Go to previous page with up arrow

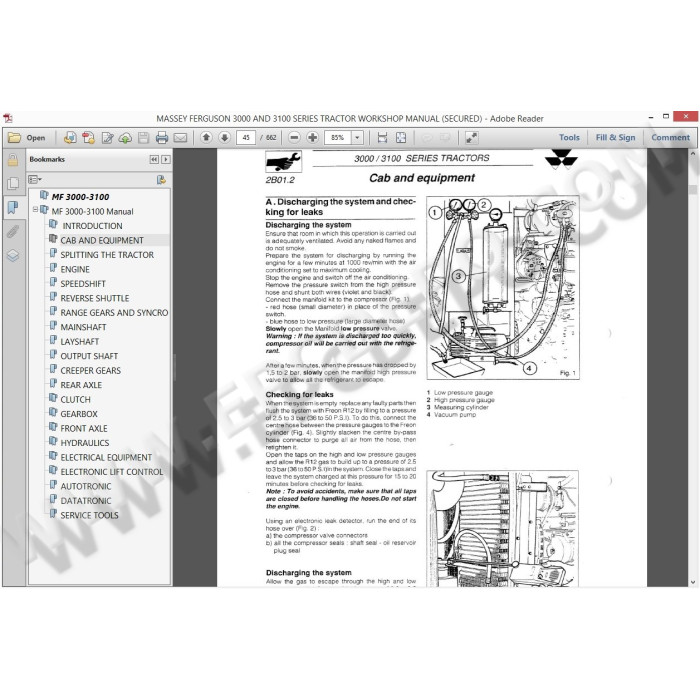click(206, 138)
